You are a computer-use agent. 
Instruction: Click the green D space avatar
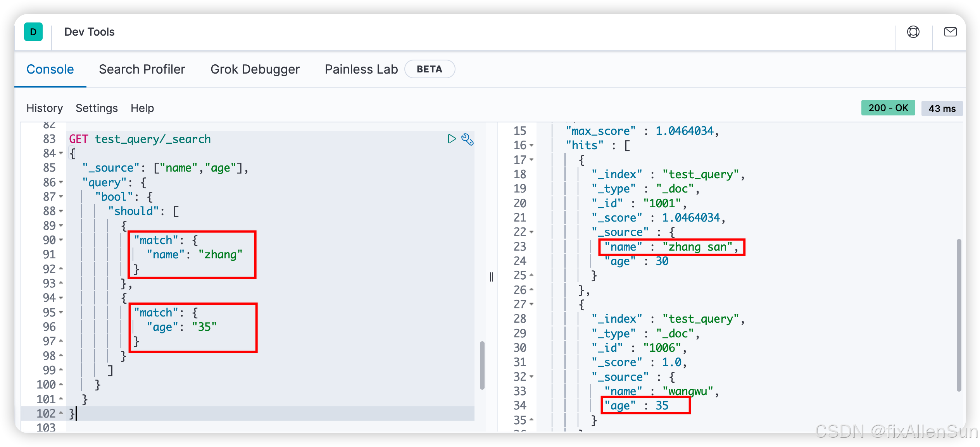pos(33,32)
